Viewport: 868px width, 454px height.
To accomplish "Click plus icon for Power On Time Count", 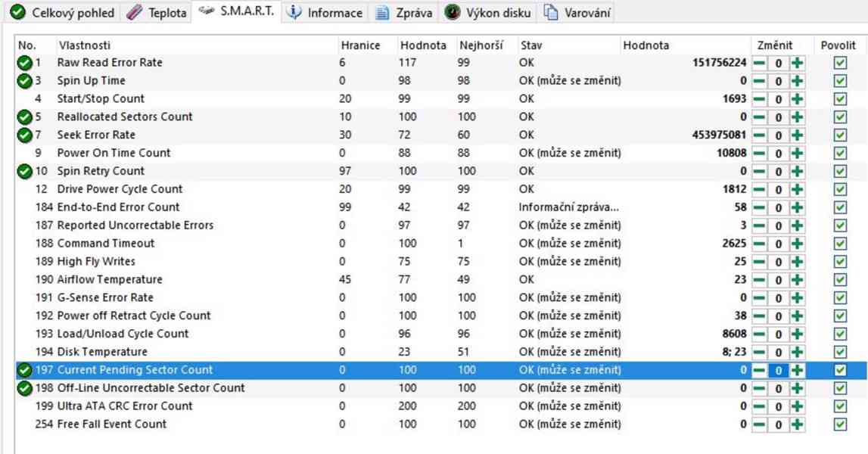I will point(797,154).
